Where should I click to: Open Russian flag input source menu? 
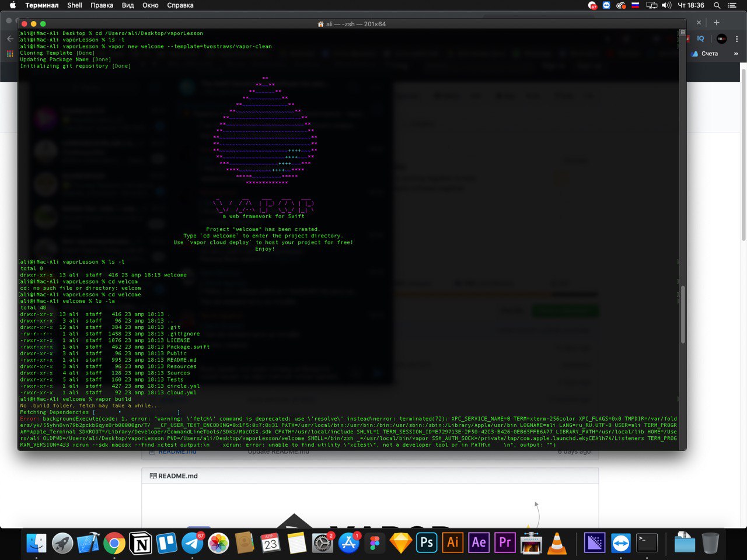click(x=636, y=5)
